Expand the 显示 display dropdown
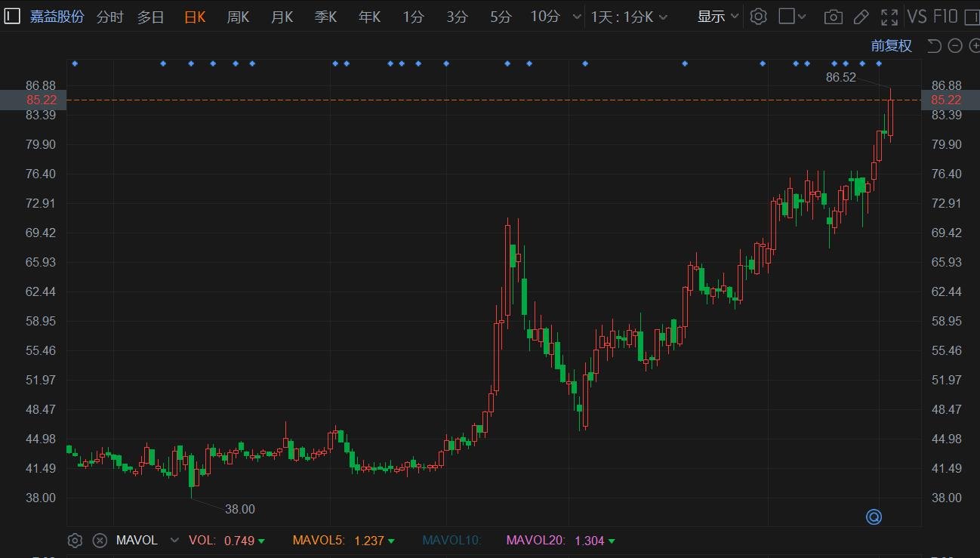Image resolution: width=980 pixels, height=558 pixels. pos(717,17)
